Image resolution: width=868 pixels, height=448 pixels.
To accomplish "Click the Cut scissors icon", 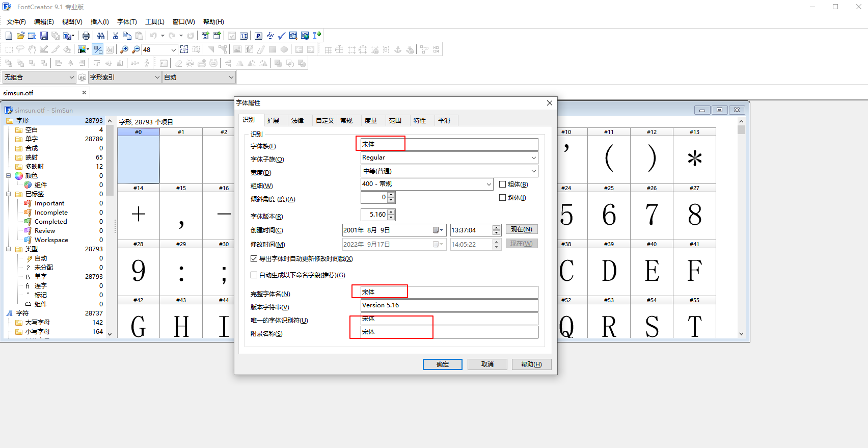I will [x=116, y=36].
